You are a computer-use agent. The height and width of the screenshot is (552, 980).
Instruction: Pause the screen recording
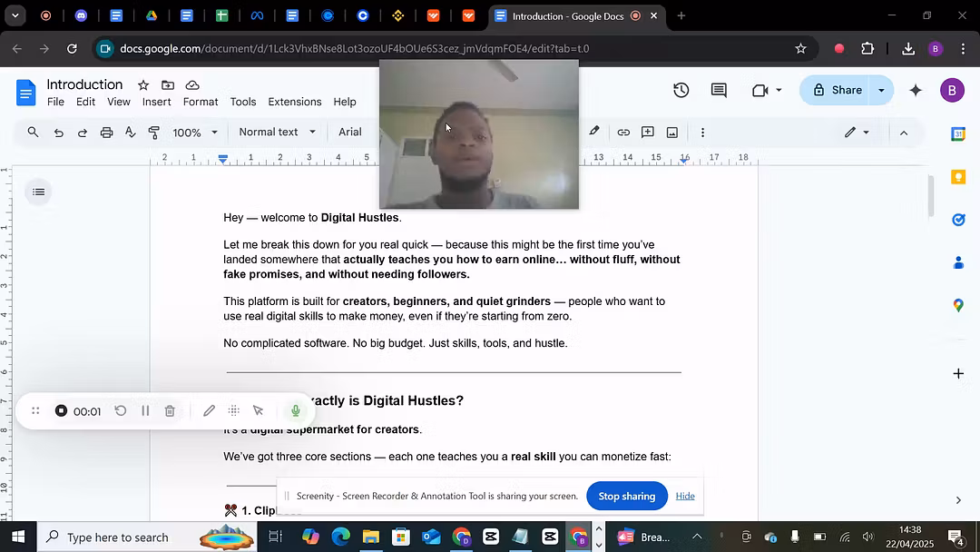[145, 411]
